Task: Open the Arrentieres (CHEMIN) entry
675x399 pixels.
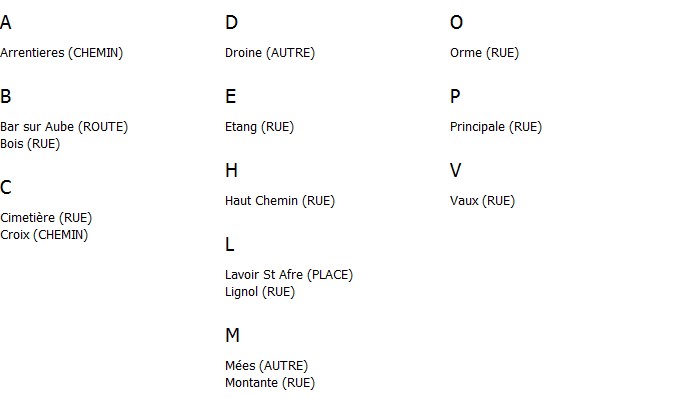Action: coord(62,53)
